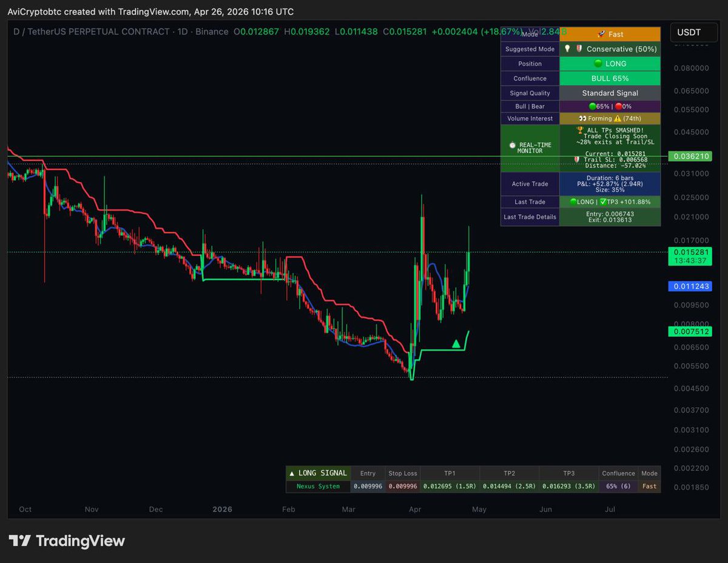Click the Suggested Mode label cell
This screenshot has height=563, width=728.
click(530, 49)
